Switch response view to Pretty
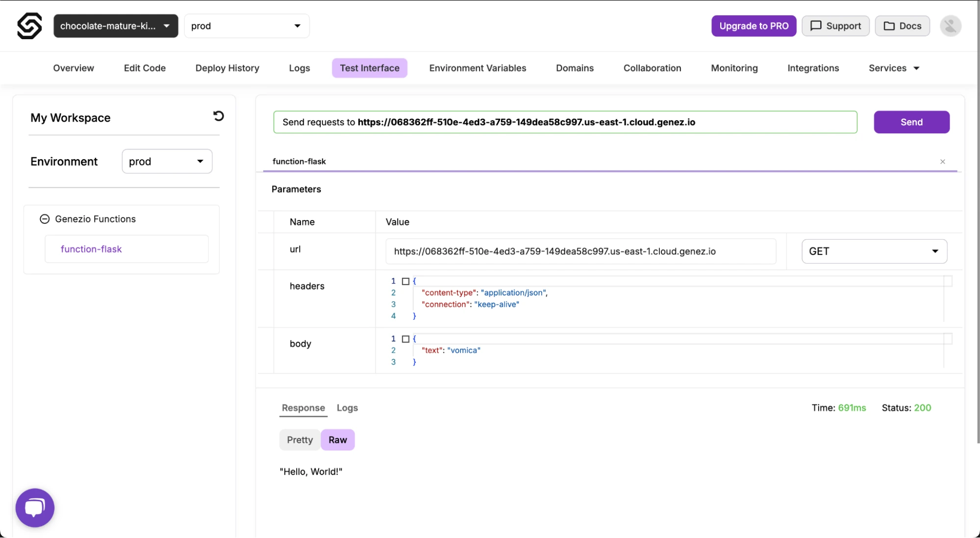 point(300,440)
